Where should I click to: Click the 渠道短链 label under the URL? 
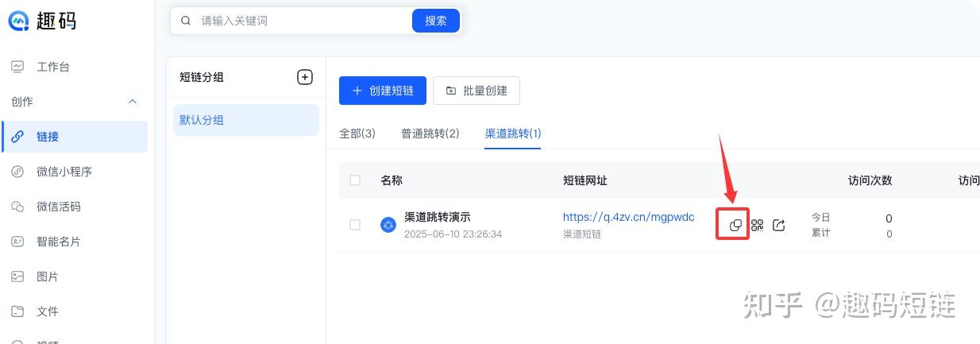coord(582,234)
